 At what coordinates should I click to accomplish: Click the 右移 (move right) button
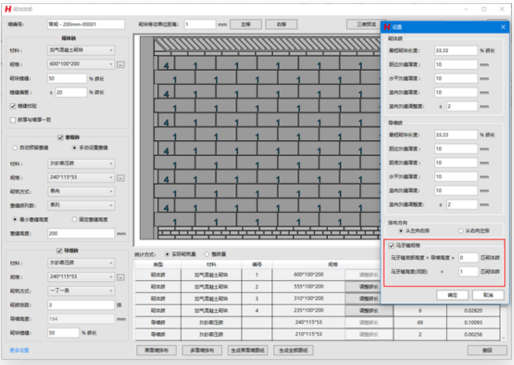(x=281, y=24)
